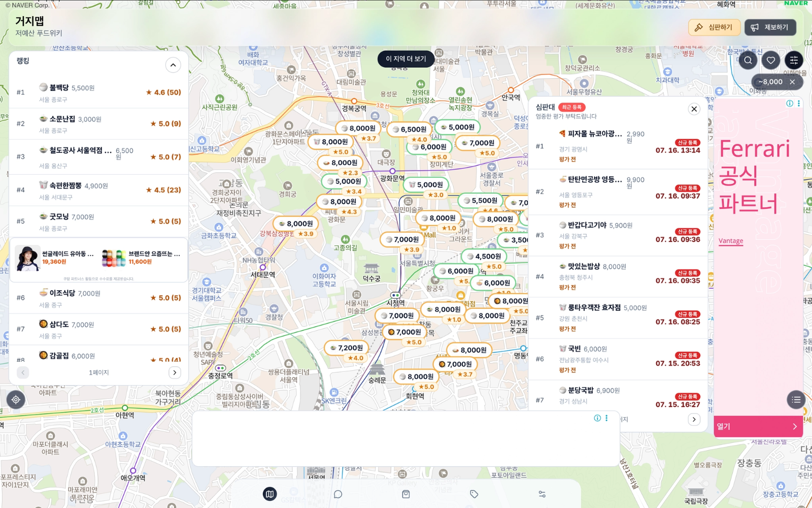Open ranking #4 속편한짬뽕 entry
812x508 pixels.
(x=99, y=190)
